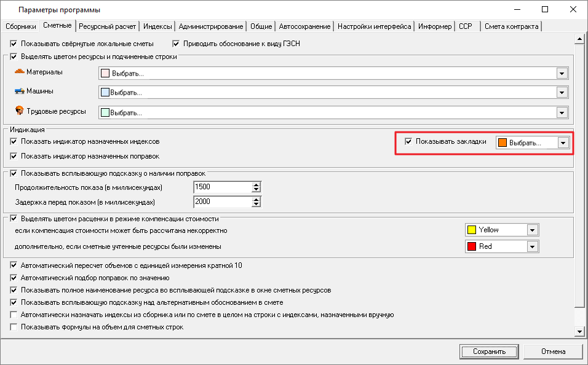Open the Автосохранение tab
The image size is (588, 365).
(x=305, y=26)
